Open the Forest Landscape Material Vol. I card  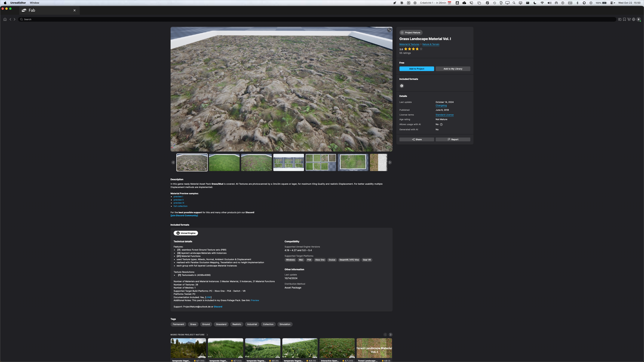374,350
